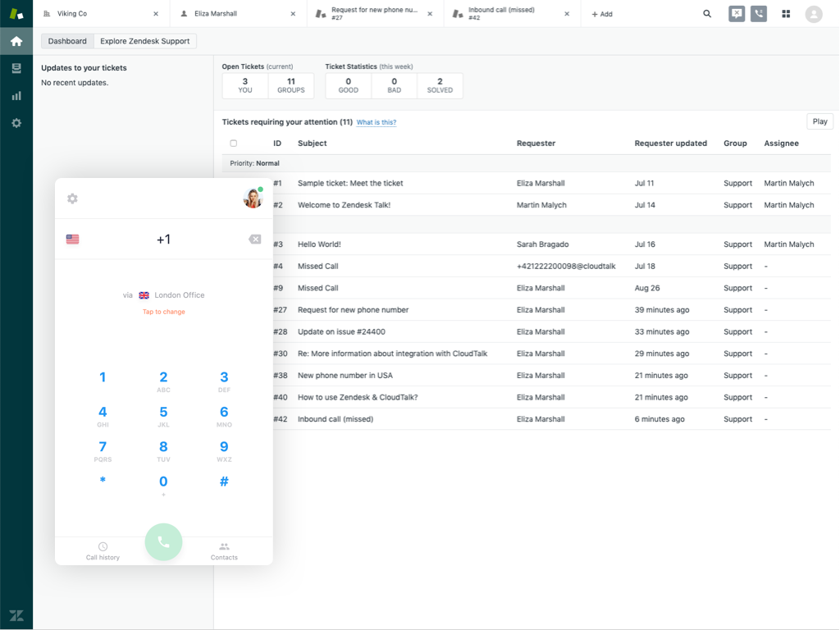This screenshot has height=630, width=840.
Task: Open Reporting bar chart icon in the sidebar
Action: point(16,96)
